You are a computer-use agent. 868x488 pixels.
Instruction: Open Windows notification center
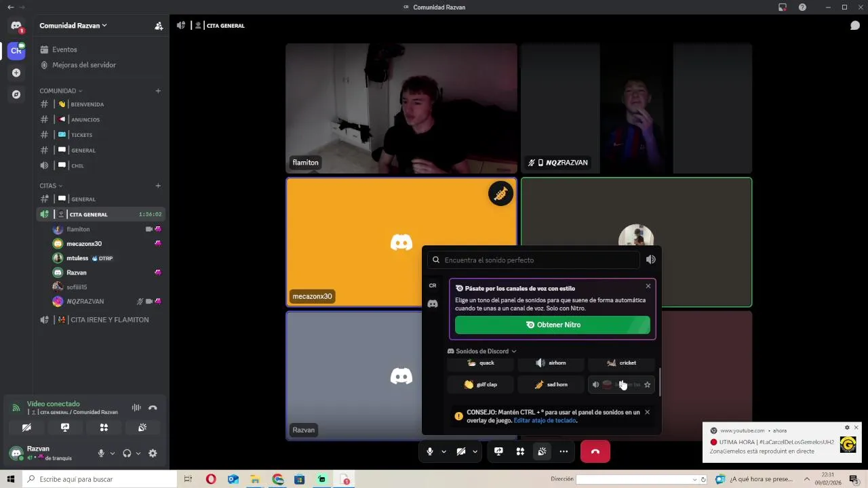(x=854, y=479)
